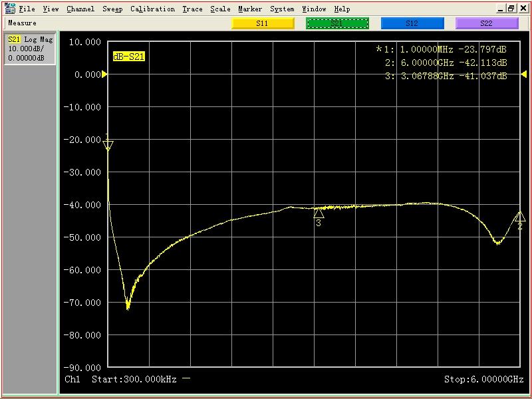532x399 pixels.
Task: Click the dB-S21 trace label
Action: tap(128, 57)
